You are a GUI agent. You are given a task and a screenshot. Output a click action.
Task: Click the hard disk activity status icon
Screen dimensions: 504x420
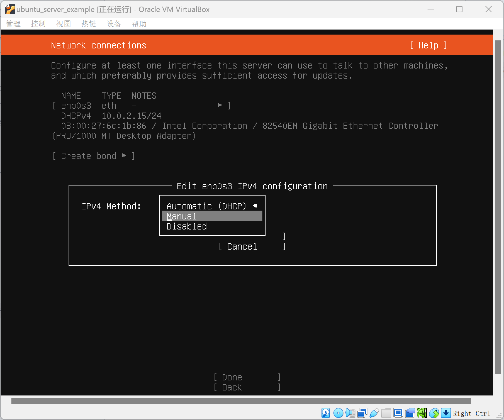click(326, 413)
